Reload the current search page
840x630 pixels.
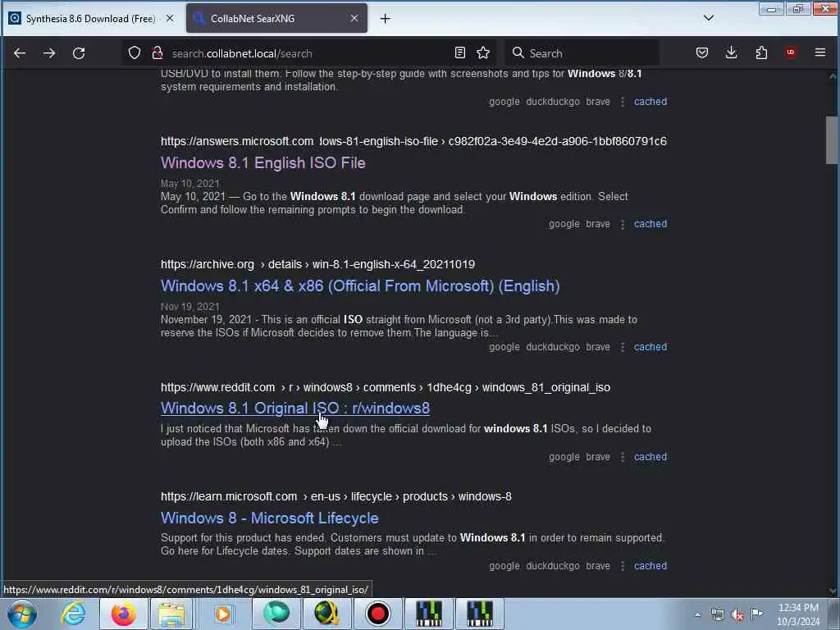[x=79, y=53]
